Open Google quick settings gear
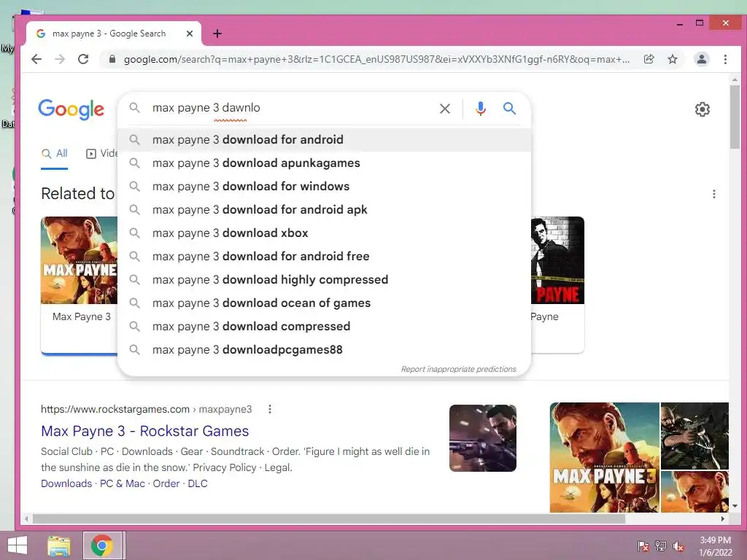Image resolution: width=747 pixels, height=560 pixels. click(x=703, y=109)
